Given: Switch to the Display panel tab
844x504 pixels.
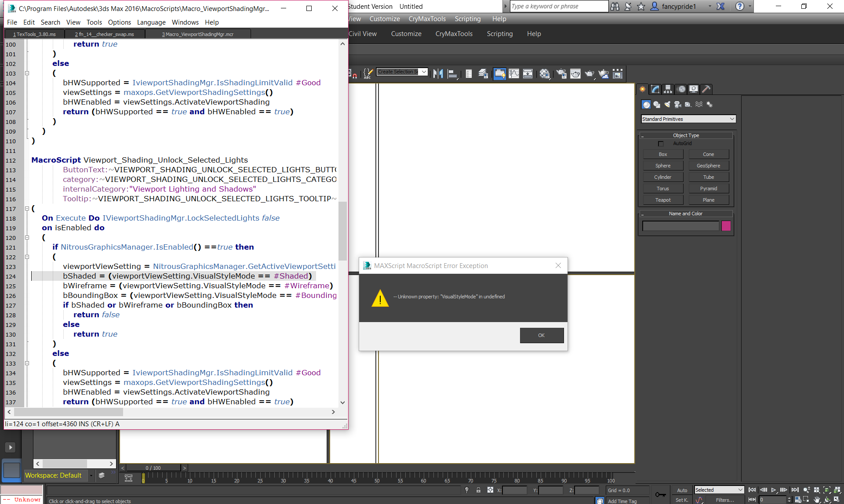Looking at the screenshot, I should point(694,89).
